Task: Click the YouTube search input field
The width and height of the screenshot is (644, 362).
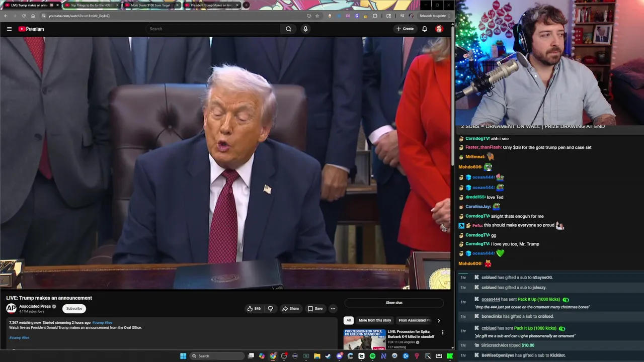Action: [x=213, y=29]
